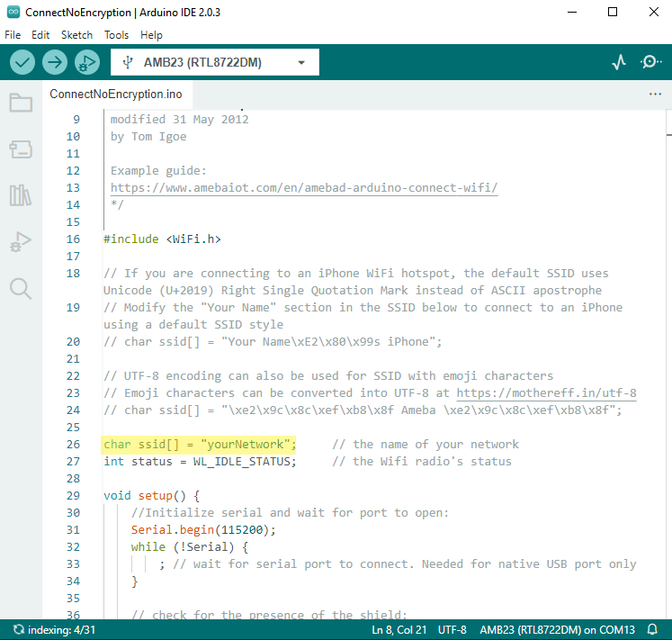The width and height of the screenshot is (672, 640).
Task: Click the Verify sketch checkmark button
Action: [x=22, y=63]
